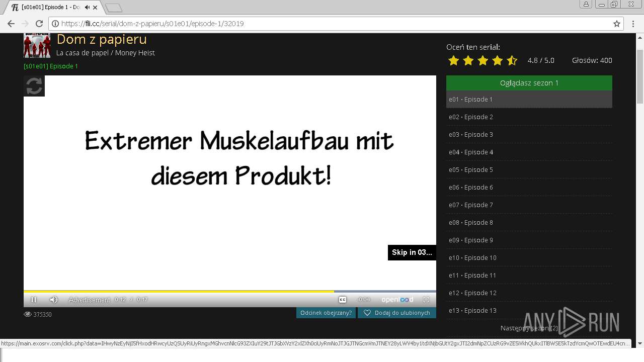Click the -0:04 remaining time display

pyautogui.click(x=363, y=300)
